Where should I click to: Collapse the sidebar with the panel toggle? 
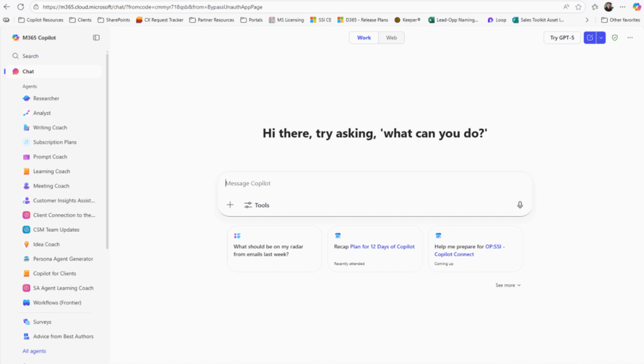pyautogui.click(x=96, y=37)
